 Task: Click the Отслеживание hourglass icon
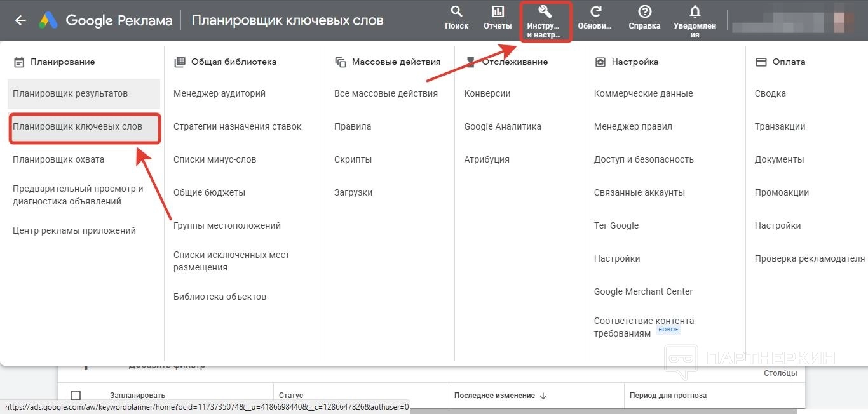tap(471, 62)
